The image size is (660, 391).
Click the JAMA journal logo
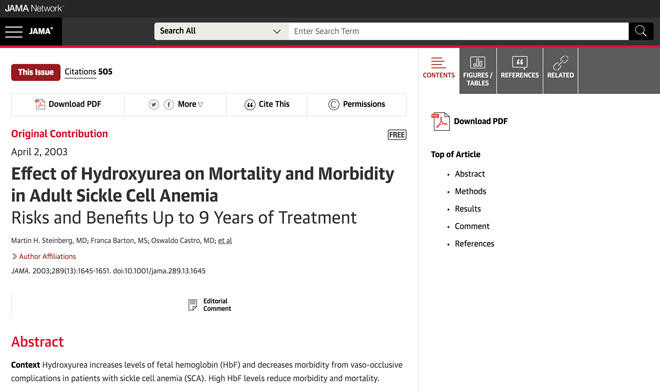(41, 31)
